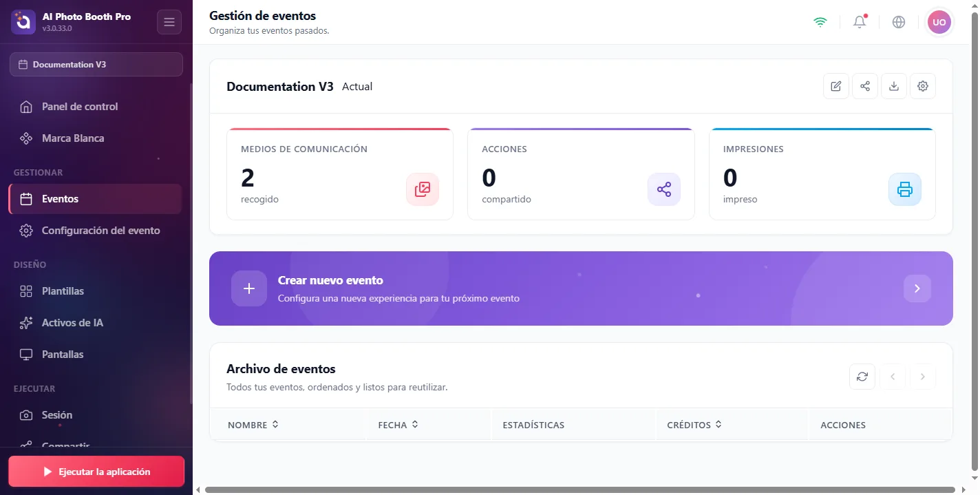980x495 pixels.
Task: Download Documentation V3 event data
Action: pyautogui.click(x=894, y=86)
